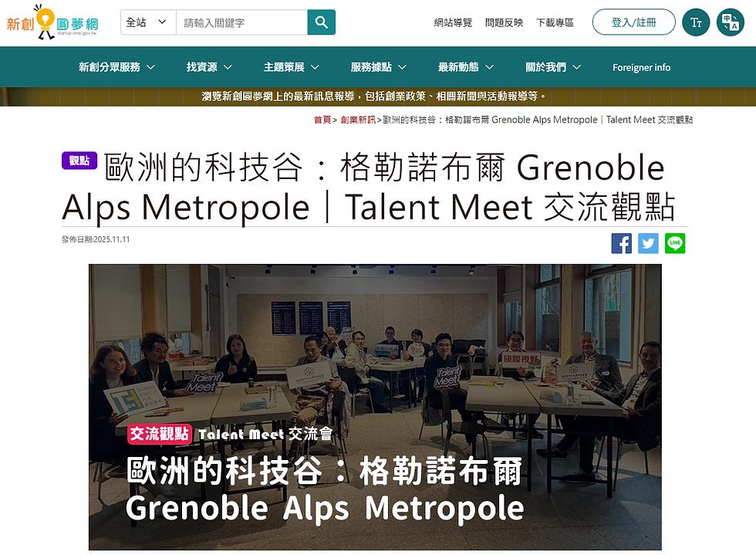Image resolution: width=756 pixels, height=555 pixels.
Task: Click the language translate icon
Action: 731,22
